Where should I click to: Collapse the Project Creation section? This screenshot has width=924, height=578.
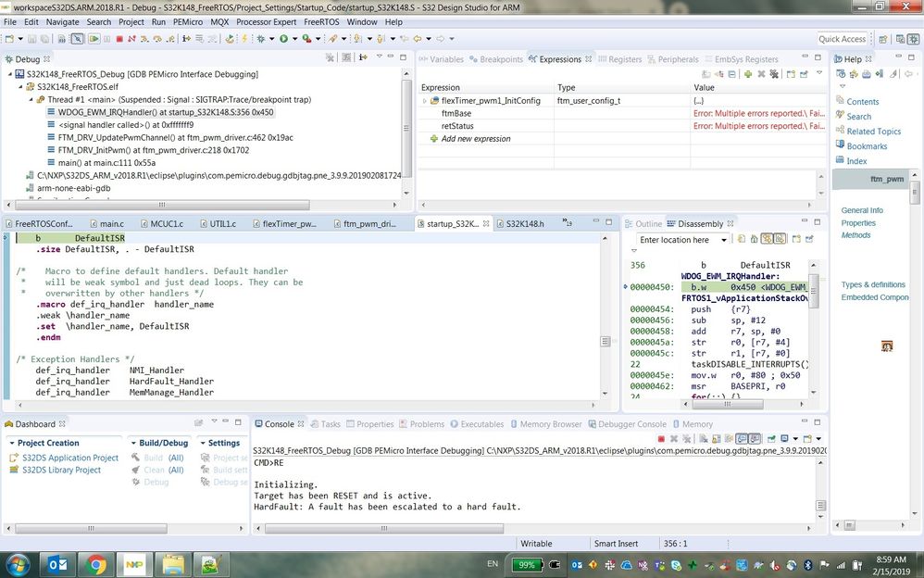click(x=11, y=444)
